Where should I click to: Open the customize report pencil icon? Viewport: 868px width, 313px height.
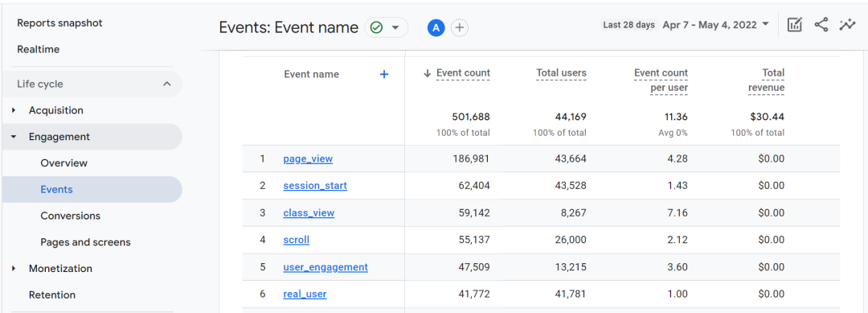(794, 24)
